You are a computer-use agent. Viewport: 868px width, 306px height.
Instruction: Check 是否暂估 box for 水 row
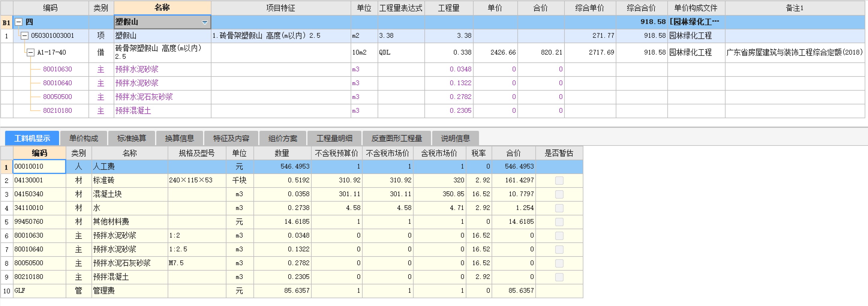point(559,208)
